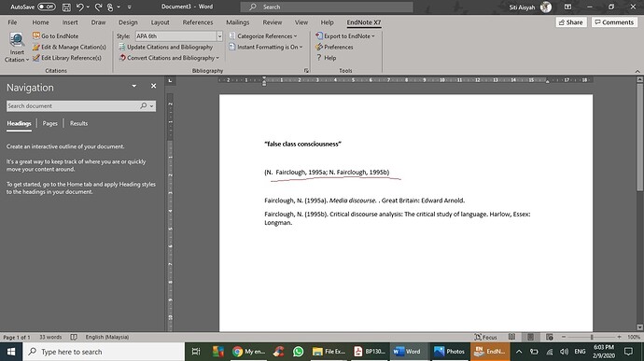Click the vertical scrollbar thumb
Viewport: 644px width, 361px height.
pyautogui.click(x=640, y=137)
